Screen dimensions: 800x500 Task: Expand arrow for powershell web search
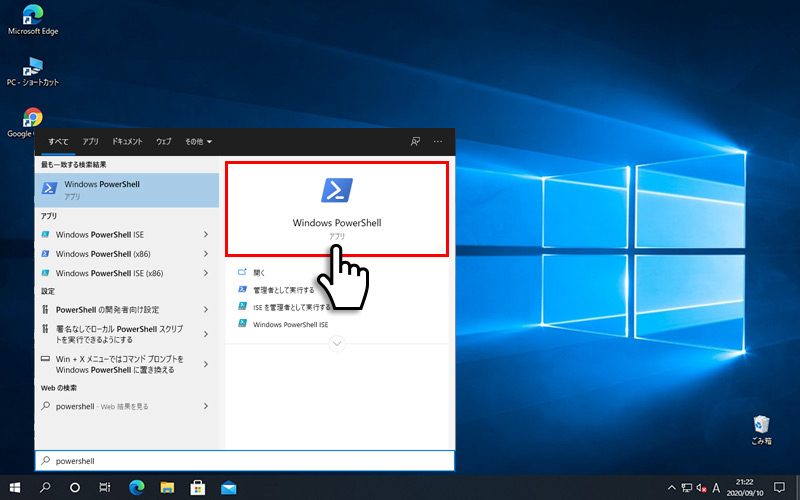(x=206, y=407)
